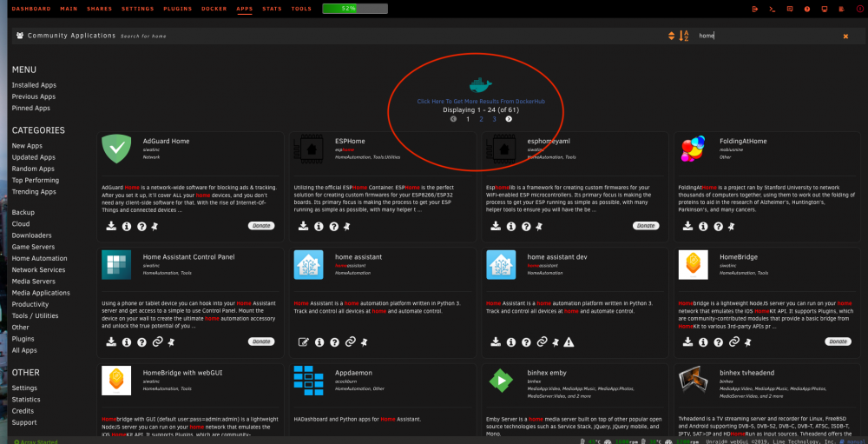Toggle sort order with up-down arrows icon

(x=672, y=36)
